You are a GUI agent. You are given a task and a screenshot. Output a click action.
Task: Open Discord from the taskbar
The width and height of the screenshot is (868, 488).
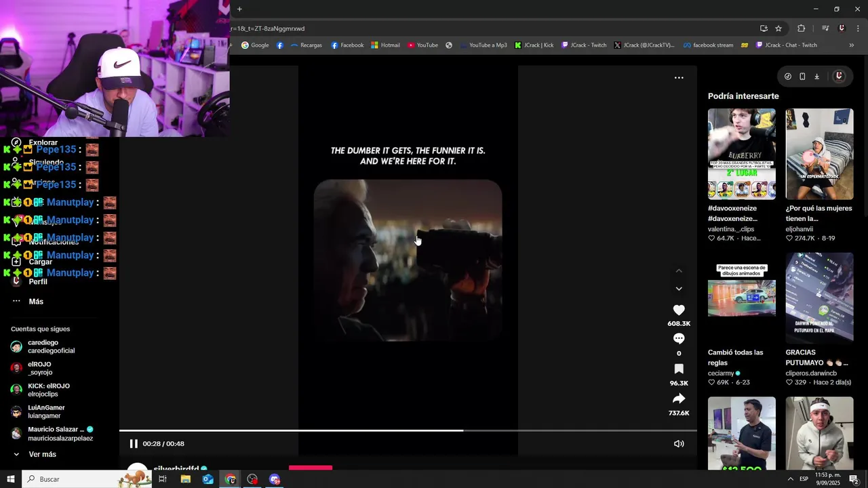coord(275,479)
